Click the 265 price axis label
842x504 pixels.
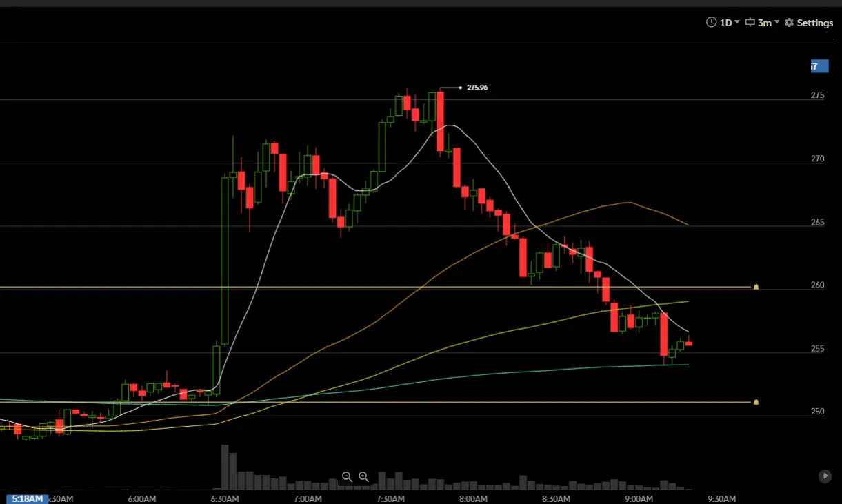pyautogui.click(x=817, y=222)
